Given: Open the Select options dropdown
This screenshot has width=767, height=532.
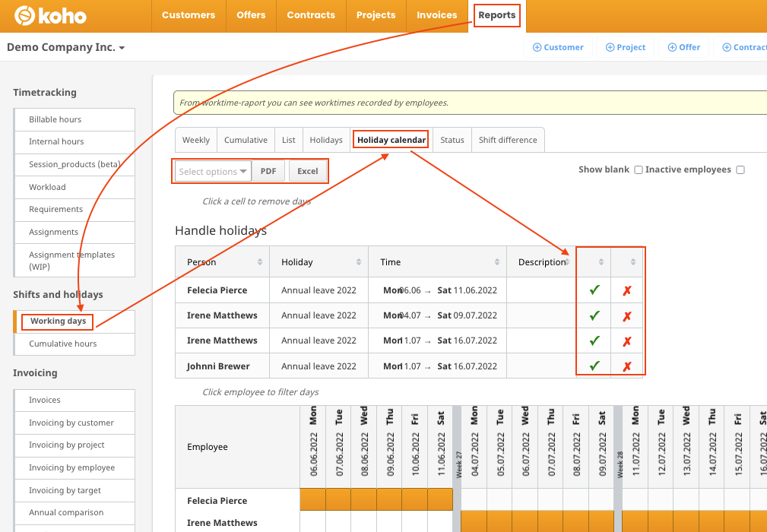Looking at the screenshot, I should coord(214,172).
